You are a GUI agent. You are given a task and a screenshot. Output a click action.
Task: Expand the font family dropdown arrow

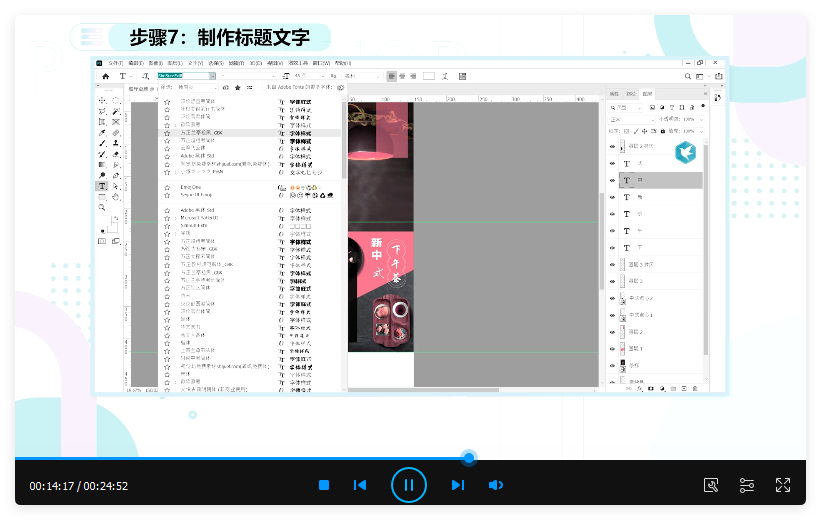(211, 76)
